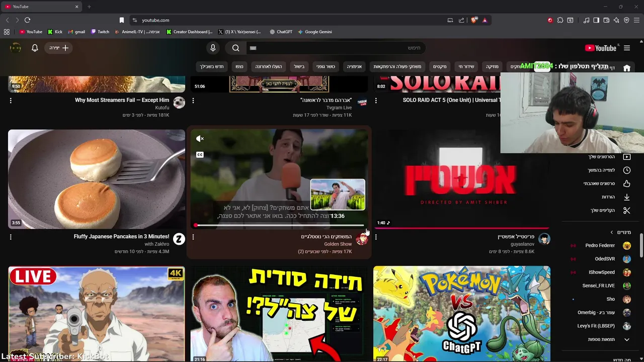Click the Brave Shields lion icon

click(x=474, y=20)
